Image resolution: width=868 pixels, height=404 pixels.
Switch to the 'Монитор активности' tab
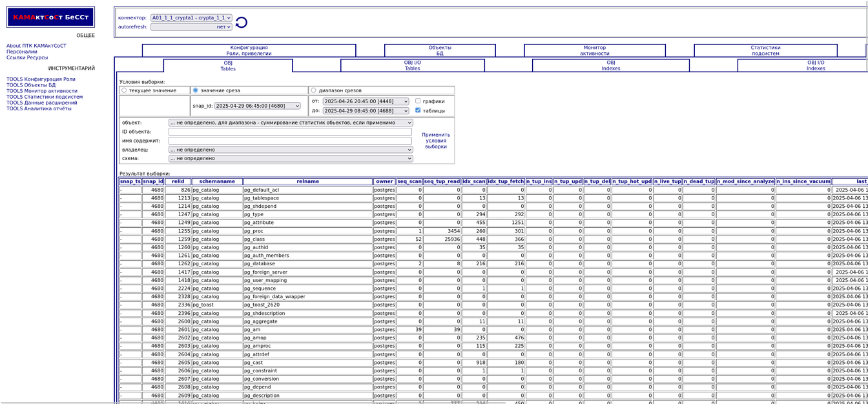click(x=594, y=50)
